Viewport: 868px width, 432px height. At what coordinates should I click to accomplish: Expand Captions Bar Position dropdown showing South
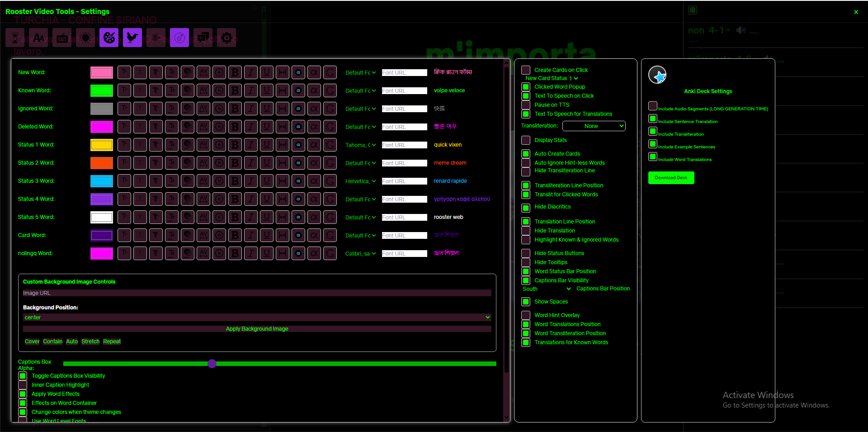tap(546, 289)
